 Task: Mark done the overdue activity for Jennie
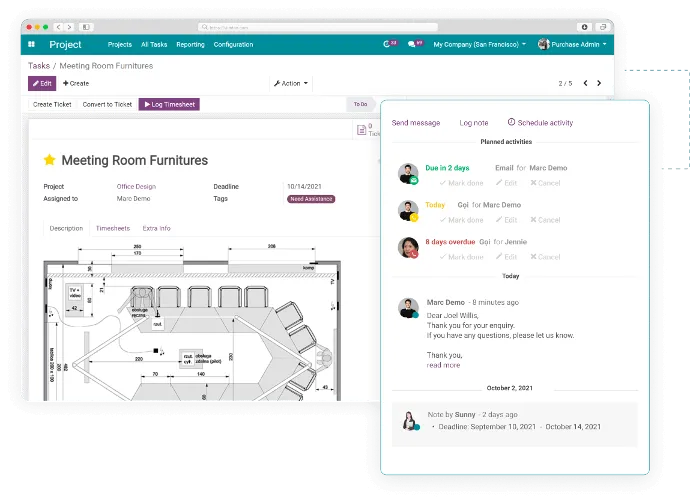[462, 257]
